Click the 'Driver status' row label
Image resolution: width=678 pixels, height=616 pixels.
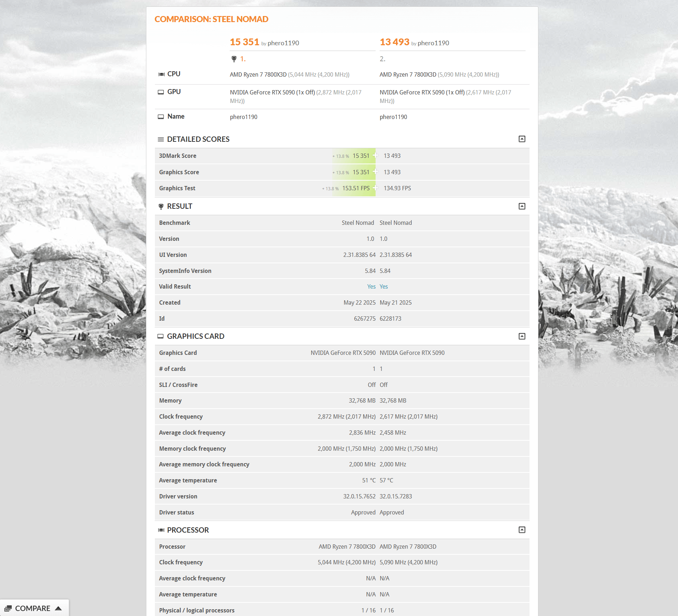point(177,512)
